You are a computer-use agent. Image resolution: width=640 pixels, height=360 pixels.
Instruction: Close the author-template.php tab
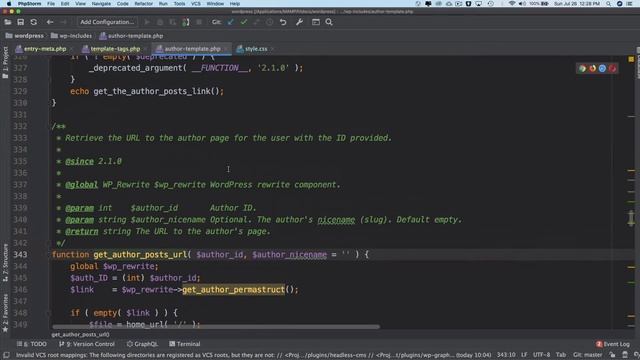pos(226,49)
